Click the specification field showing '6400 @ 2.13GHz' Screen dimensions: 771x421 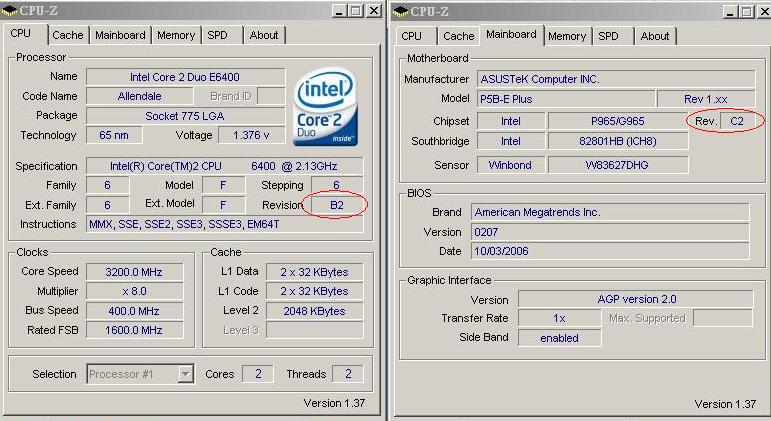coord(225,166)
